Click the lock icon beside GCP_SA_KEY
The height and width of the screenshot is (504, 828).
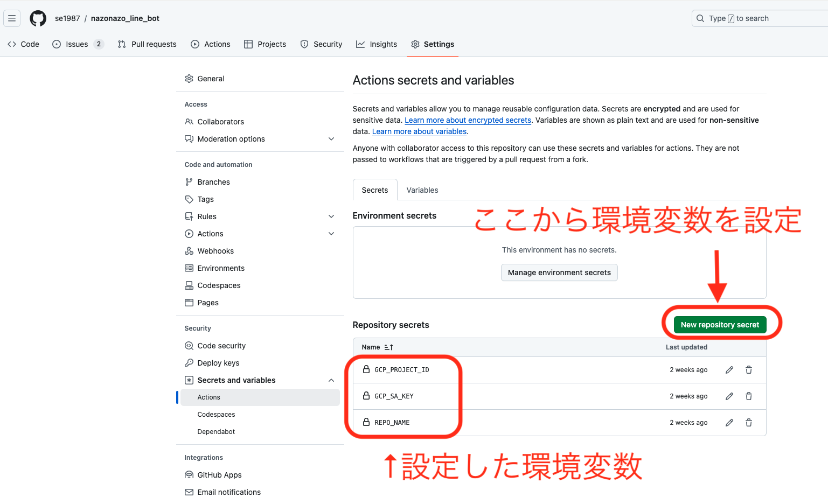click(366, 396)
